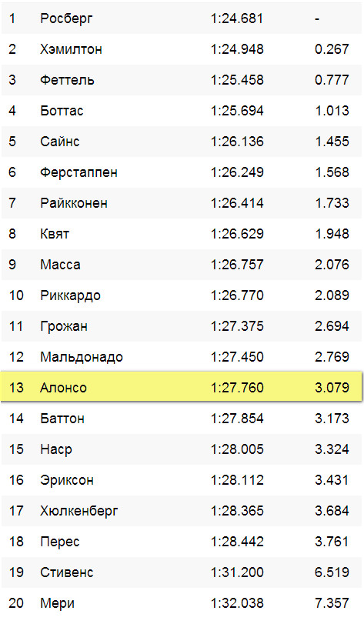Select the Сайнс row
This screenshot has width=364, height=624.
(182, 142)
